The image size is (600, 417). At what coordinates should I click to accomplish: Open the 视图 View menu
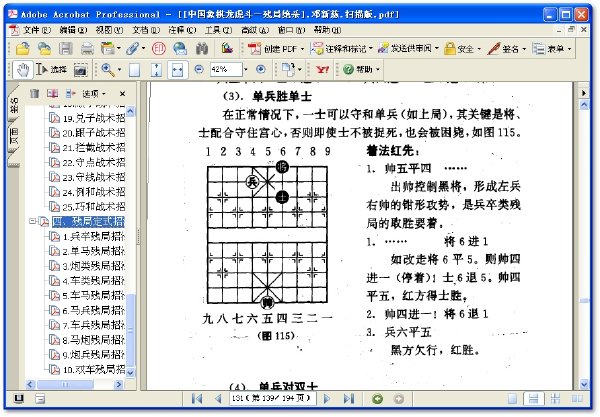tap(109, 30)
